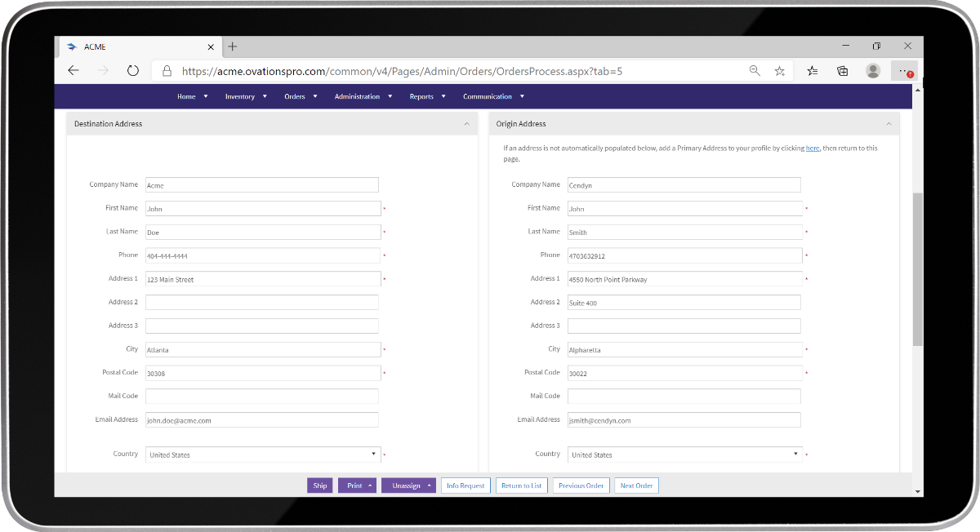980x532 pixels.
Task: Click origin Address 2 field Suite 400
Action: tap(684, 303)
